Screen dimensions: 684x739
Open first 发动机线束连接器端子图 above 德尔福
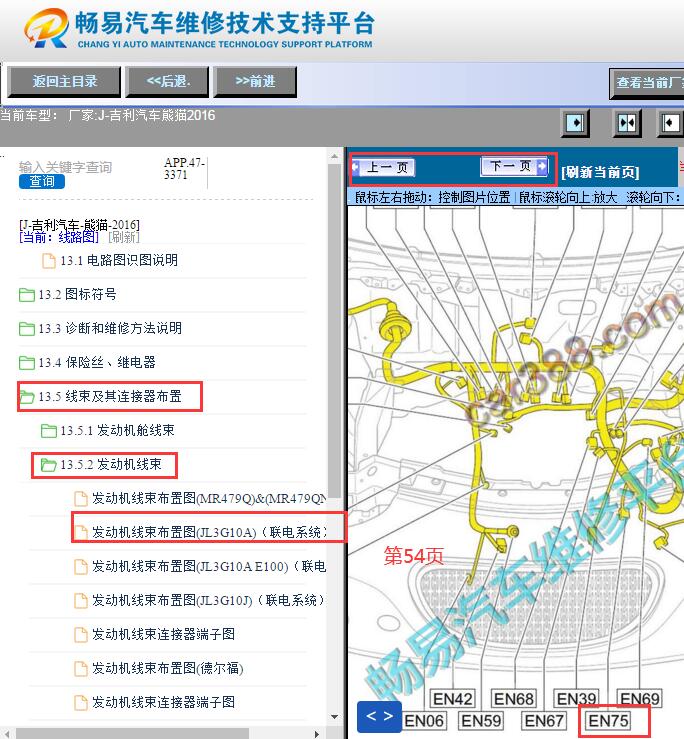[163, 634]
